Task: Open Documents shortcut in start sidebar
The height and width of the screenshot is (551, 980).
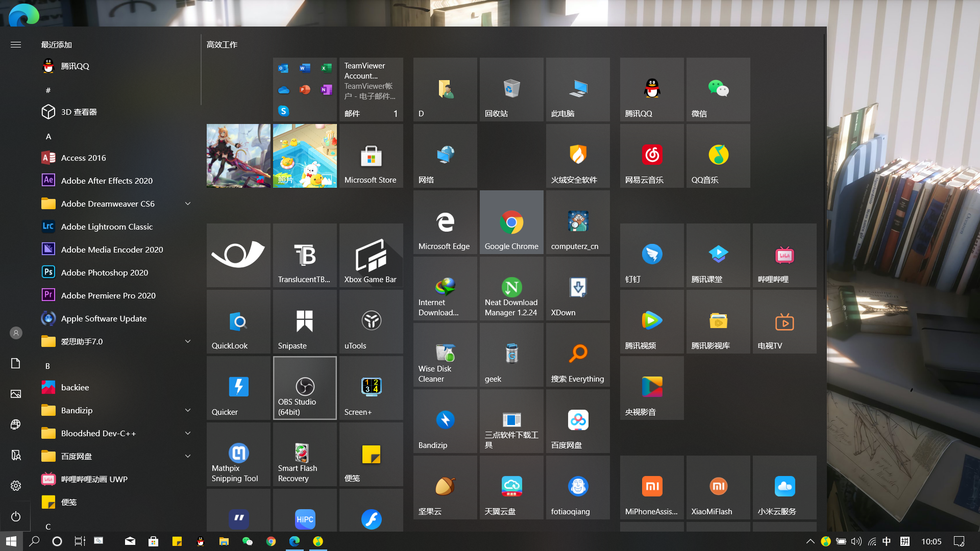Action: point(16,363)
